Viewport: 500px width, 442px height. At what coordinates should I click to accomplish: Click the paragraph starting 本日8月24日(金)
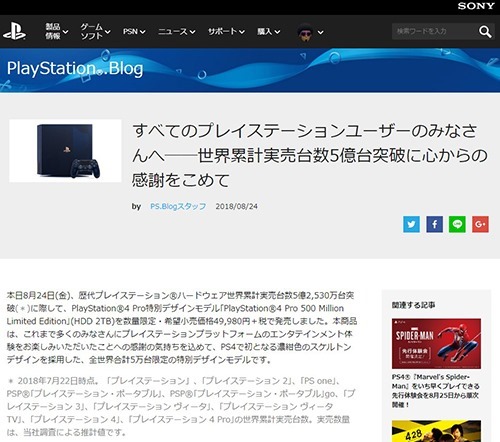pos(182,327)
